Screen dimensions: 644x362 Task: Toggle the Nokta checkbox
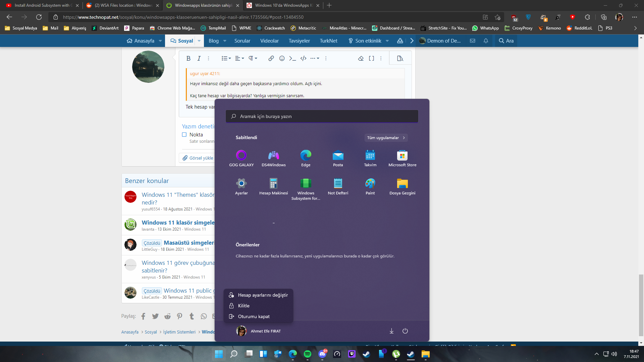[x=184, y=135]
